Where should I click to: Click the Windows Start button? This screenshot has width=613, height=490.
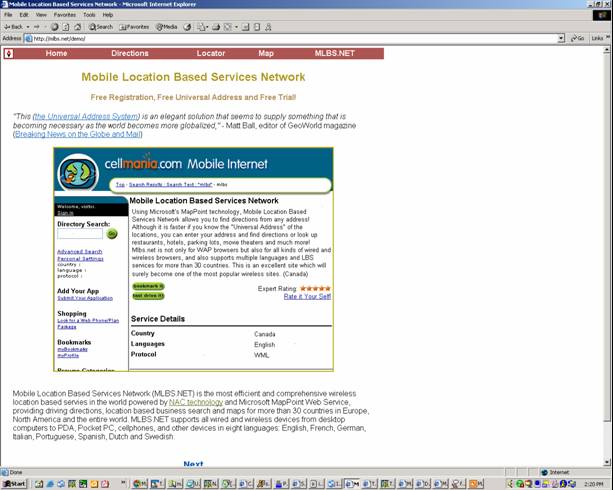pos(14,484)
